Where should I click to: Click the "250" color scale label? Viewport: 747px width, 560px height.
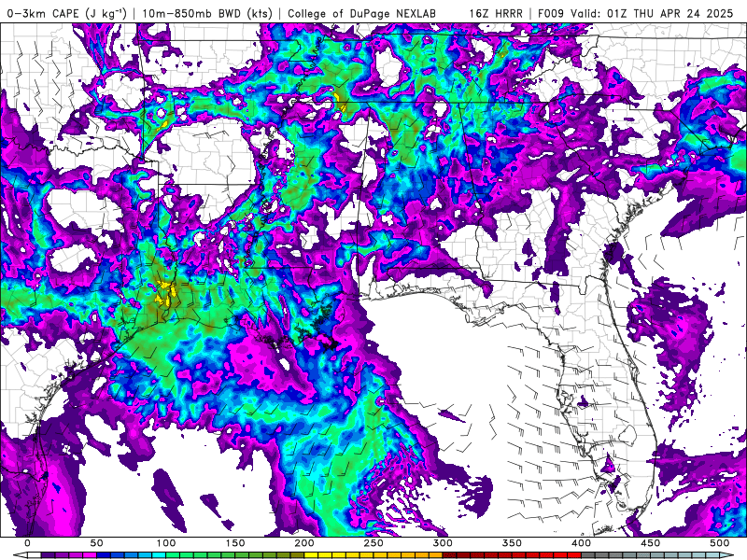(x=373, y=543)
